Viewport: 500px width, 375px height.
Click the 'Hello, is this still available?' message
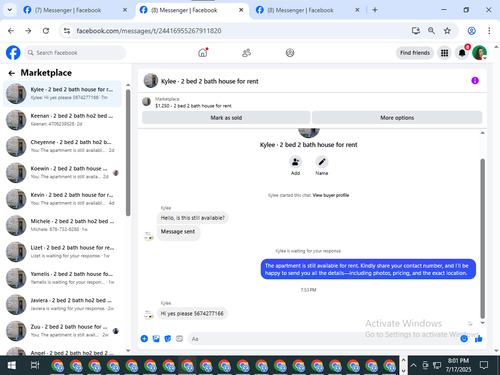point(193,218)
